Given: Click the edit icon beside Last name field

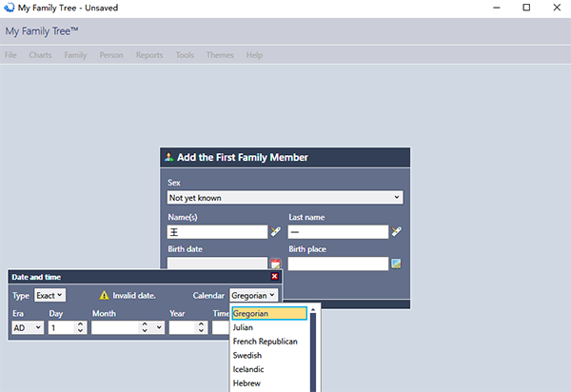Looking at the screenshot, I should (x=396, y=231).
